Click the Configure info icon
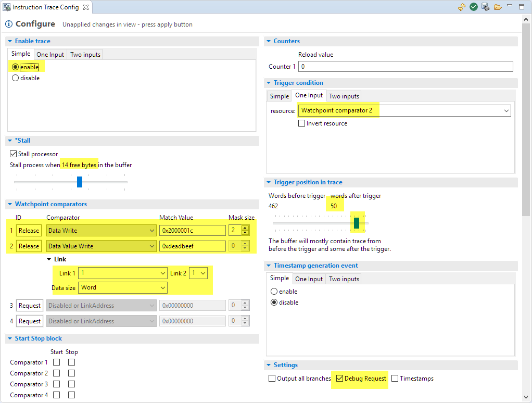The image size is (532, 403). (x=9, y=24)
